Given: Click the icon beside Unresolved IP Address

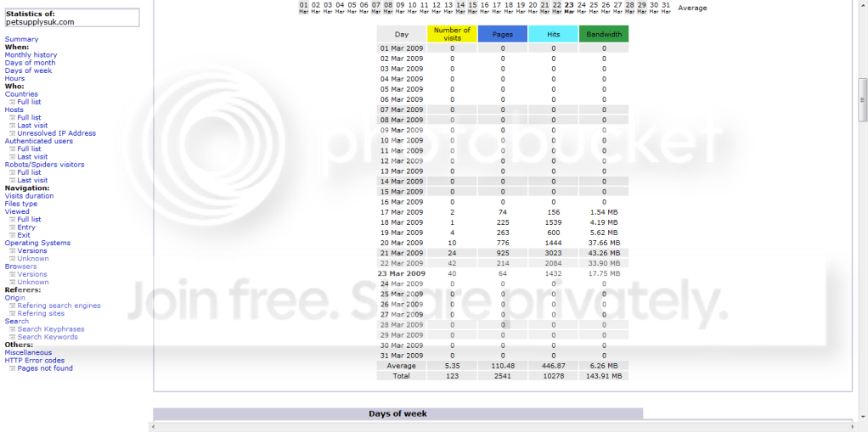Looking at the screenshot, I should [x=12, y=133].
